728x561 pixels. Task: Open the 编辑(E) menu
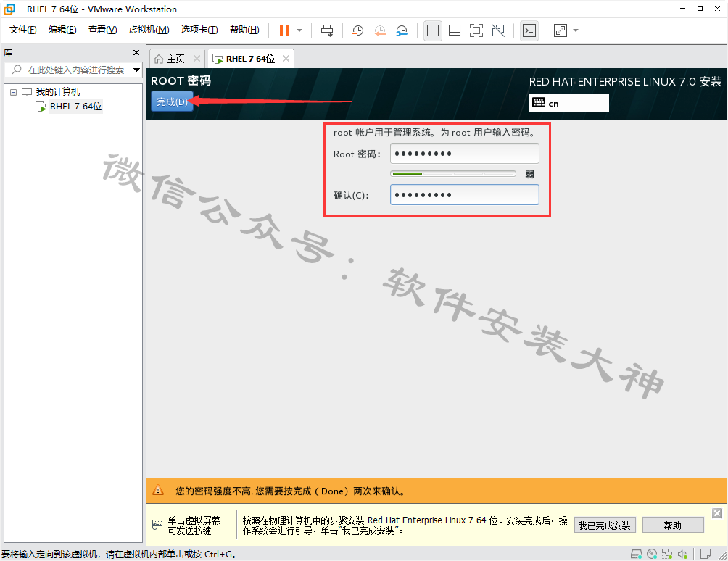coord(62,30)
